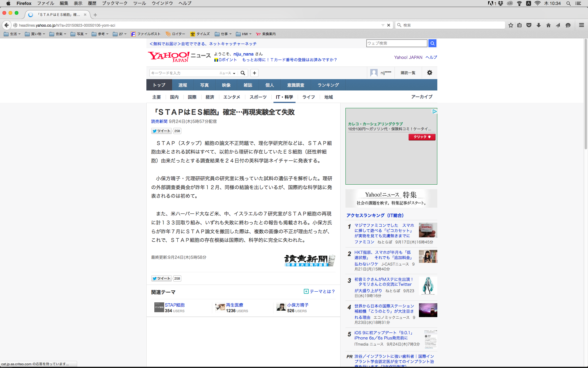
Task: Stop page loading with X in address bar
Action: pos(389,25)
